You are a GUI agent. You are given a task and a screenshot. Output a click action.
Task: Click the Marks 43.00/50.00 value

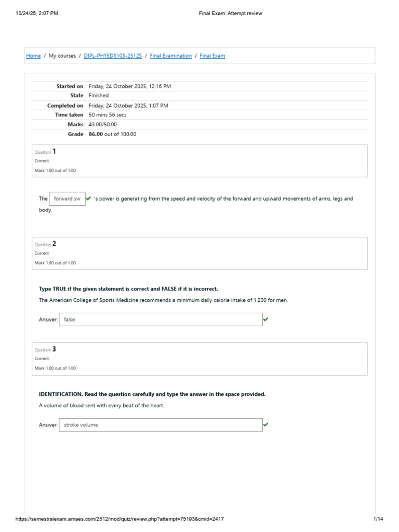click(x=103, y=125)
